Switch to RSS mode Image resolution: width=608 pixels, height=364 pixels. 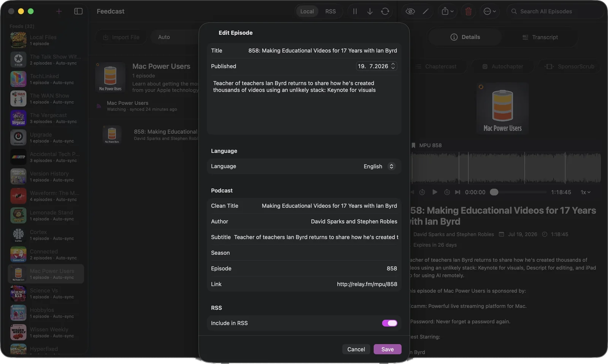click(x=331, y=11)
